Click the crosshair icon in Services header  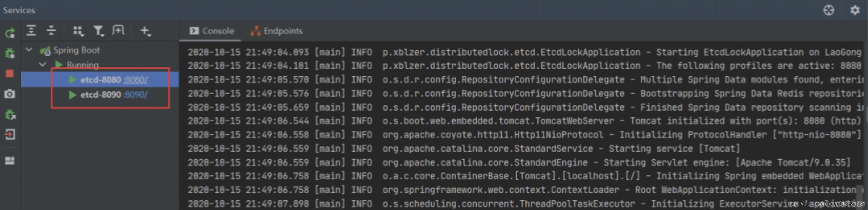coord(829,10)
